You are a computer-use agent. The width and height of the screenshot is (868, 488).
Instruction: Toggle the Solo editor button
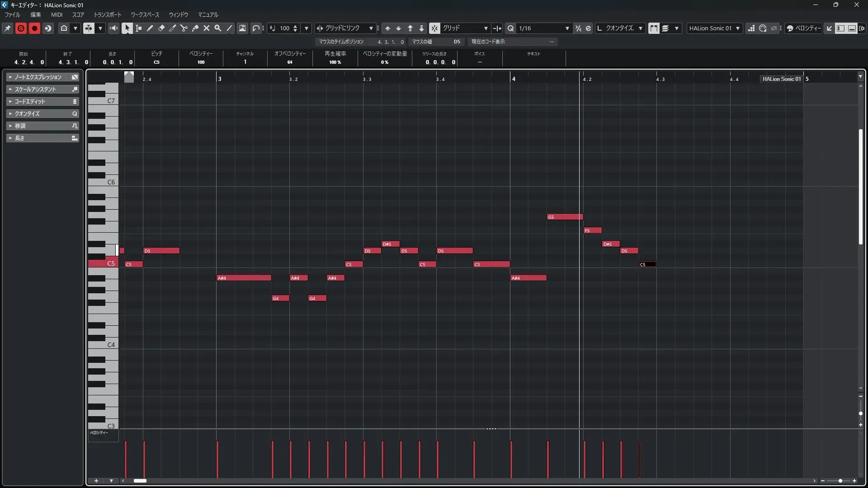point(21,28)
